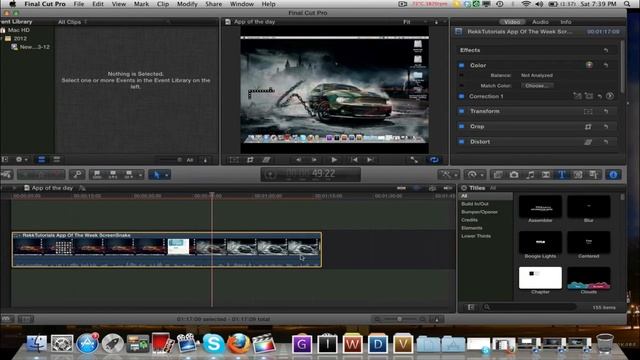The image size is (640, 360).
Task: Open the All Clips filter popup
Action: tap(72, 22)
